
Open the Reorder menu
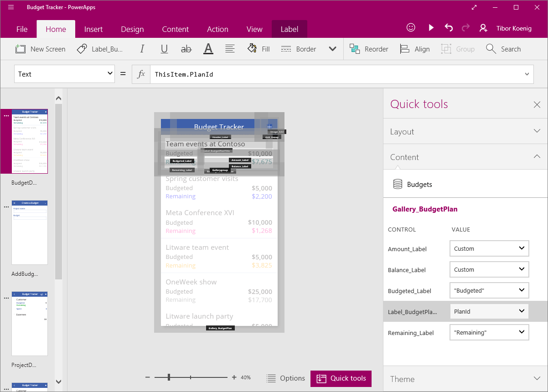[x=369, y=49]
